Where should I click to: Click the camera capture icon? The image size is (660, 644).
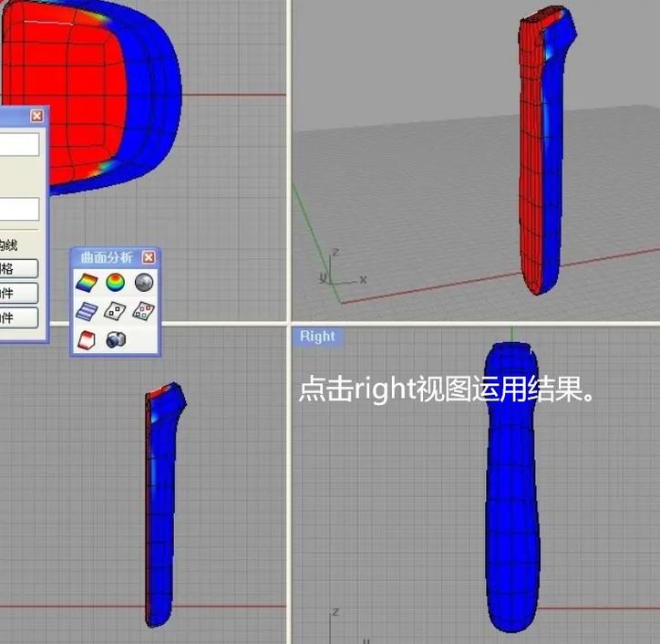coord(115,339)
